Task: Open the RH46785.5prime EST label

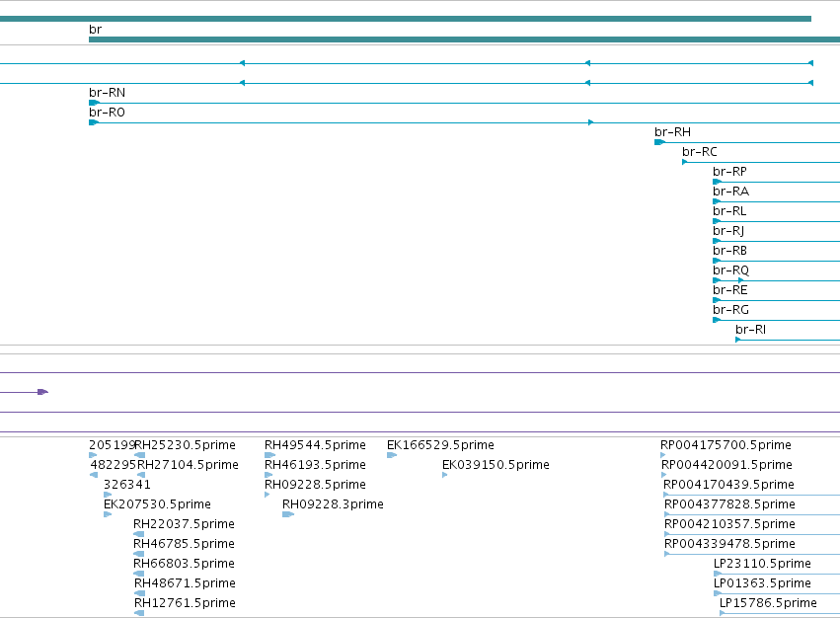Action: coord(184,545)
